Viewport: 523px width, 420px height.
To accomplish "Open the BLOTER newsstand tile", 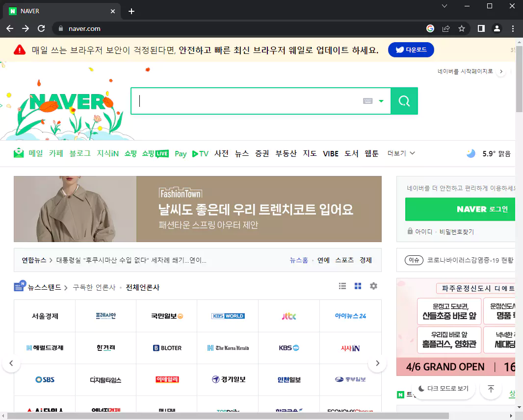I will click(167, 348).
